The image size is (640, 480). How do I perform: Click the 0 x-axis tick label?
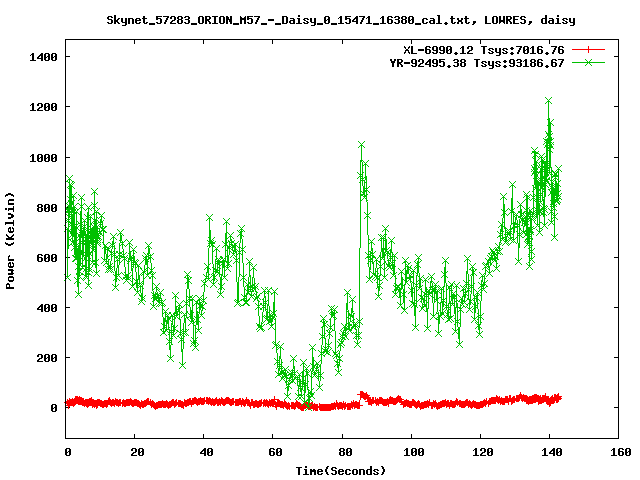click(68, 452)
